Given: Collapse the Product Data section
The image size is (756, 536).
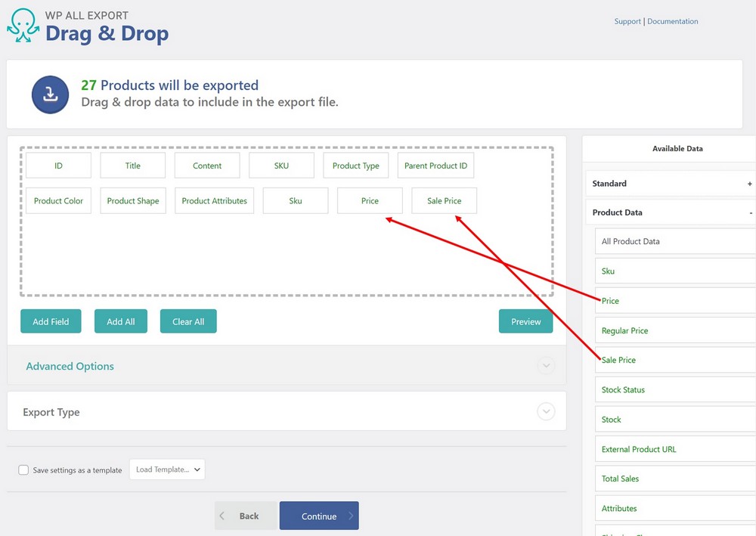Looking at the screenshot, I should pyautogui.click(x=749, y=212).
